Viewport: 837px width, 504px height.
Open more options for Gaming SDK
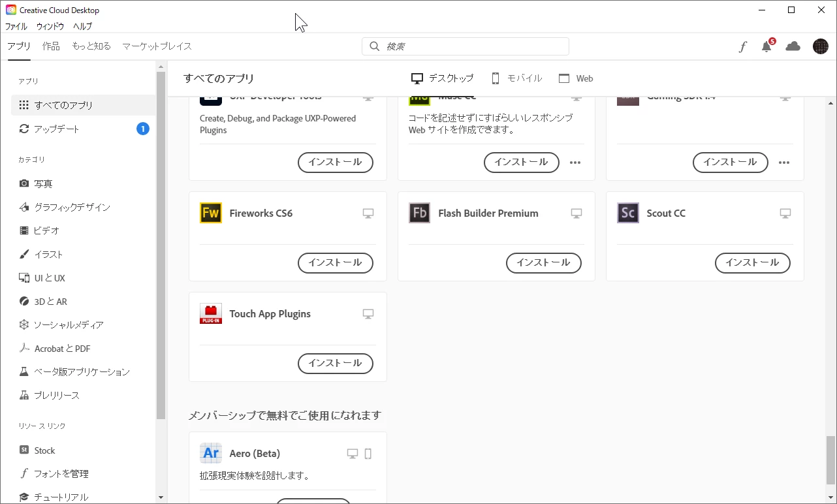pyautogui.click(x=784, y=163)
